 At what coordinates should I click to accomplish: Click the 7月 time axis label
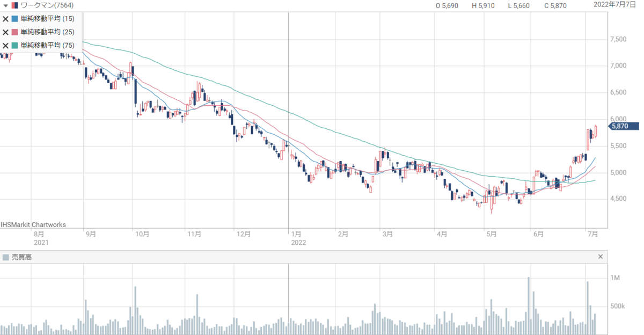[593, 234]
